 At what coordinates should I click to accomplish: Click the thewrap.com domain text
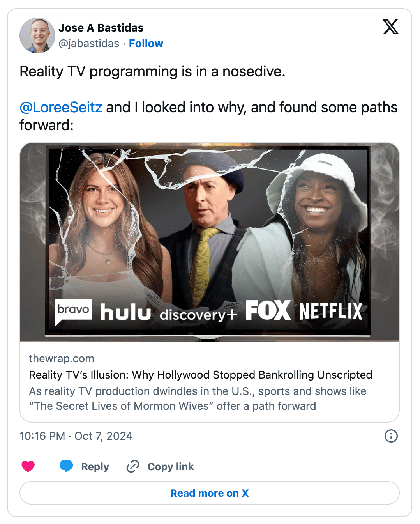(62, 358)
